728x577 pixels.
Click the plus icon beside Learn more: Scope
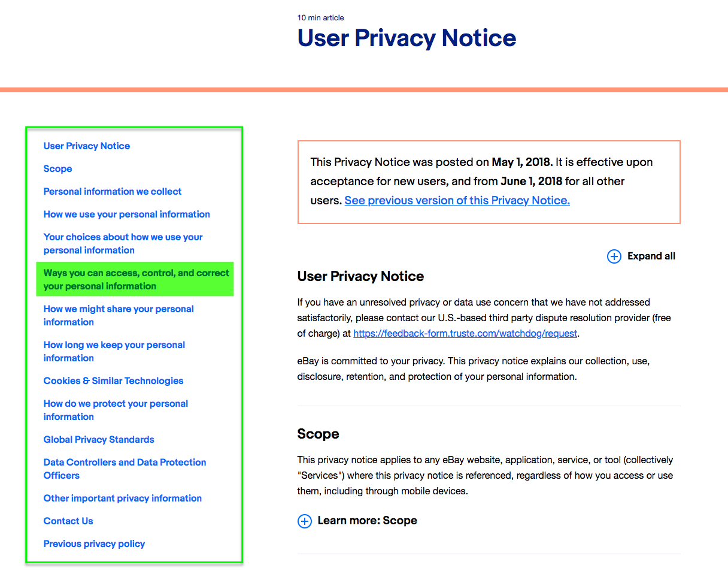tap(305, 521)
